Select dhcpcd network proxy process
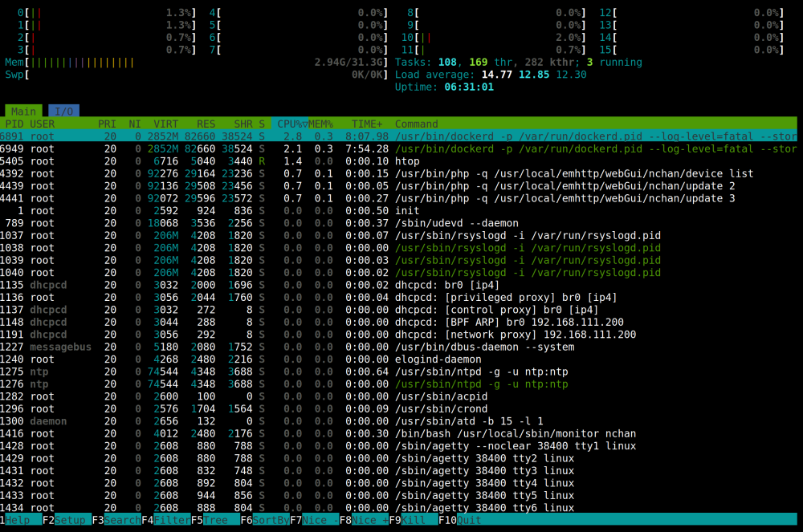Screen dimensions: 803x532 (398, 335)
